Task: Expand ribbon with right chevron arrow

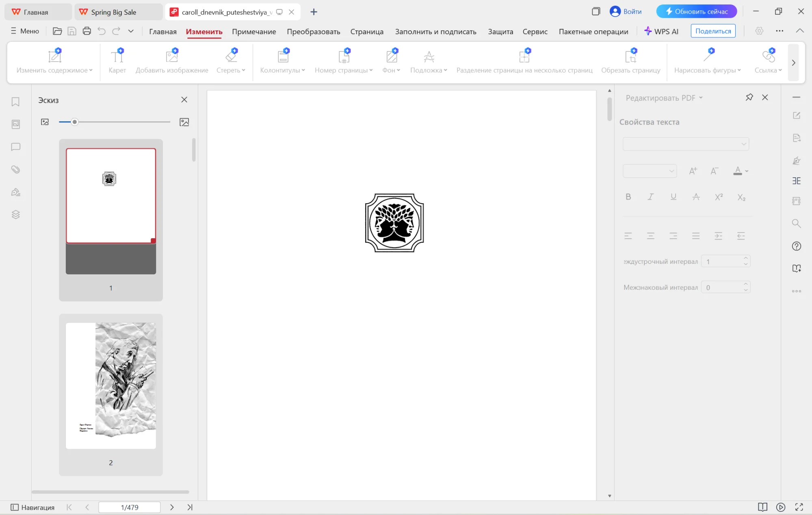Action: click(793, 62)
